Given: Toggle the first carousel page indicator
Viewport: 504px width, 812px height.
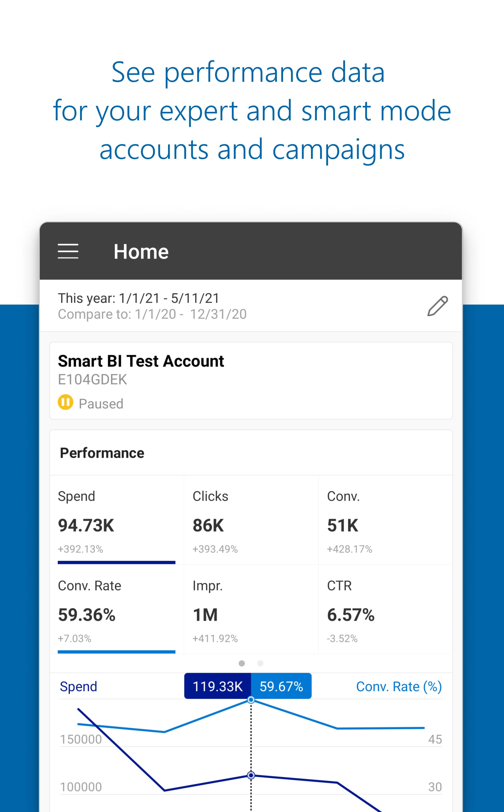Looking at the screenshot, I should coord(241,663).
